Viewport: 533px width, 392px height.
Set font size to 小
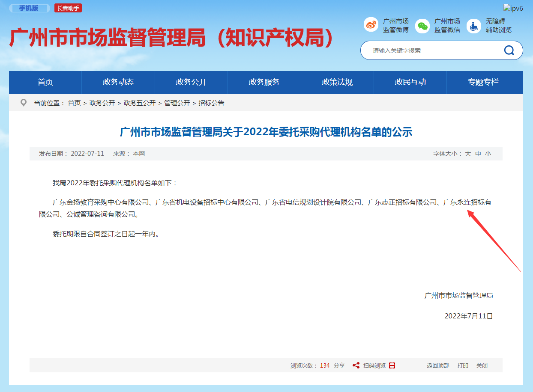488,154
